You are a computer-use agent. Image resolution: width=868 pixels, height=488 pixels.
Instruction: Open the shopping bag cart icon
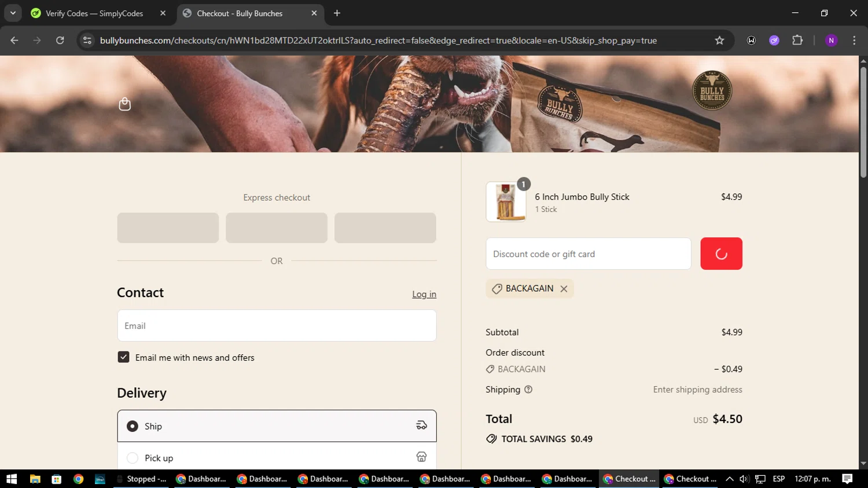click(124, 104)
